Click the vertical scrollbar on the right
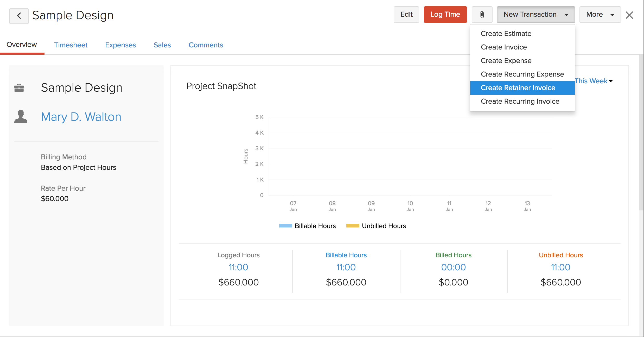This screenshot has height=337, width=644. click(641, 133)
